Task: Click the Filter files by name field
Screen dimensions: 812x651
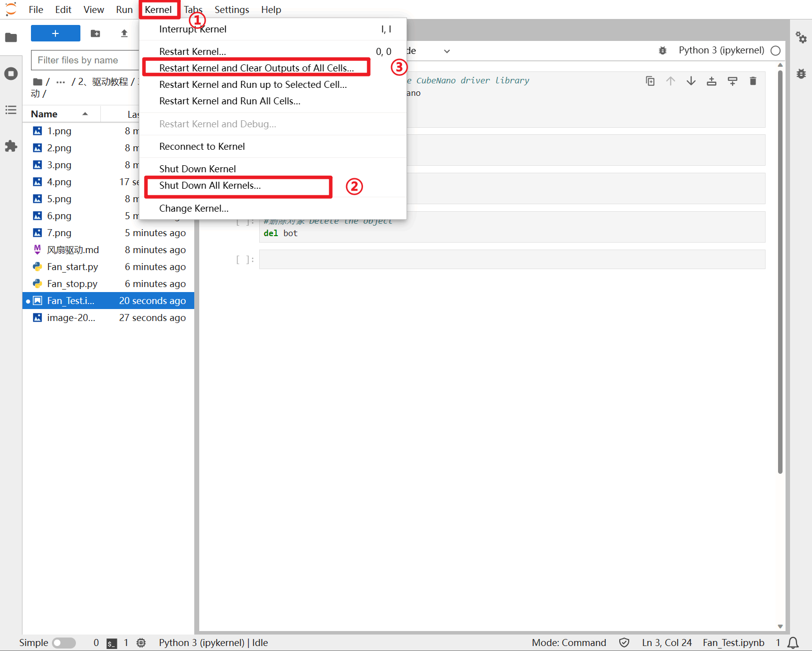Action: 85,60
